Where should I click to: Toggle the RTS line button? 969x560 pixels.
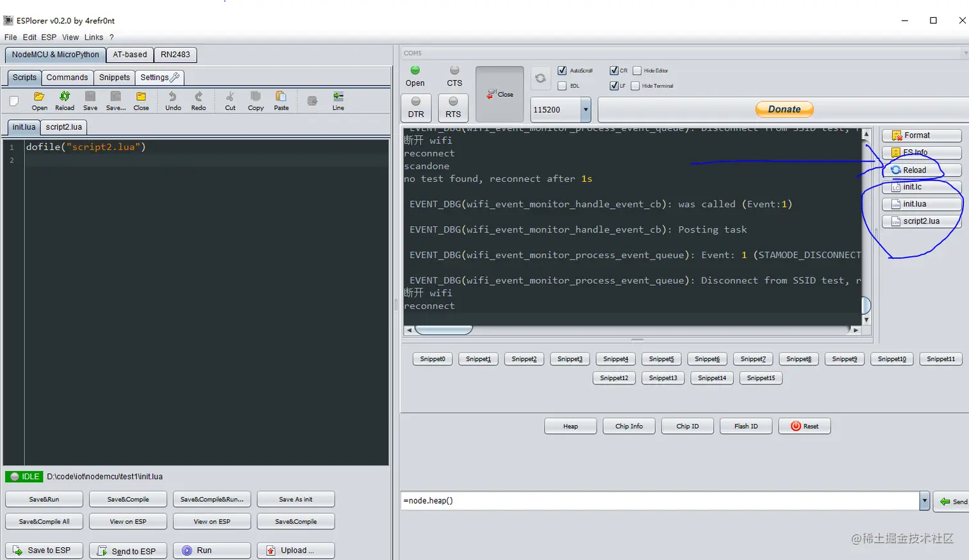(x=453, y=108)
